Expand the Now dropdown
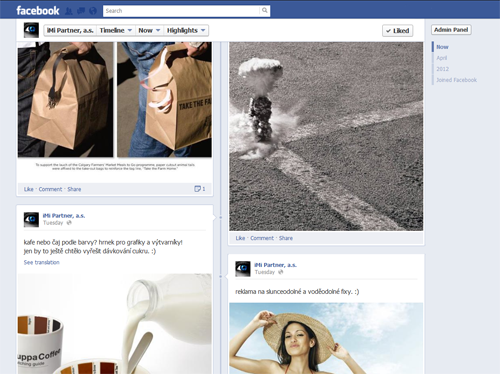The height and width of the screenshot is (374, 500). coord(149,30)
